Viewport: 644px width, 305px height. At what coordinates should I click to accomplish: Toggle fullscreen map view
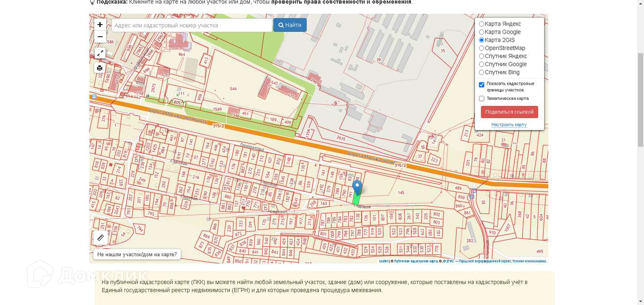tap(100, 53)
